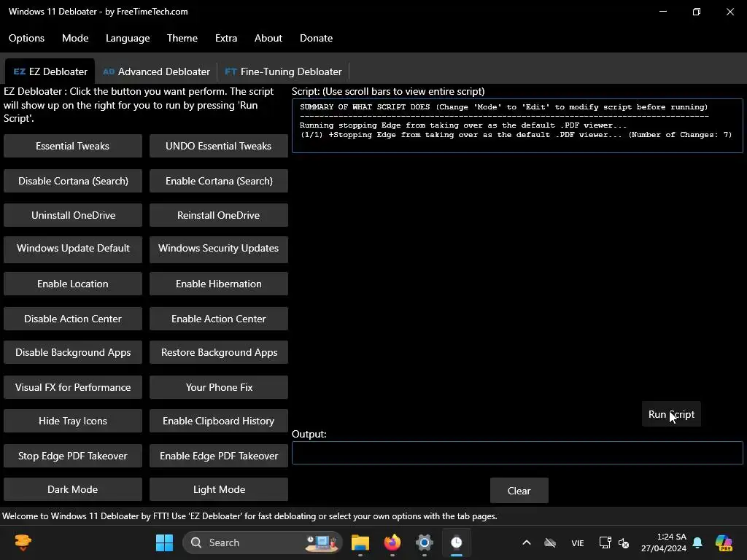Switch to the EZ Debloater tab
The height and width of the screenshot is (560, 747).
pyautogui.click(x=50, y=71)
